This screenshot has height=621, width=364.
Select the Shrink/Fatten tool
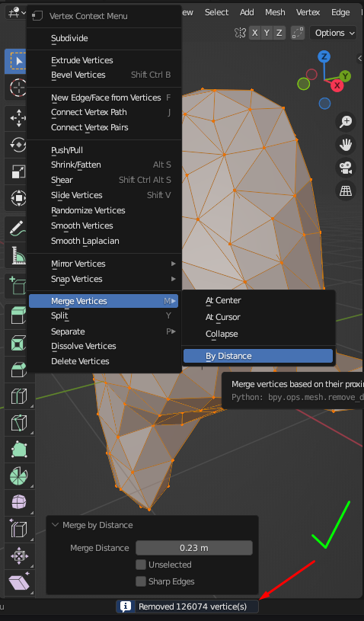(x=18, y=555)
